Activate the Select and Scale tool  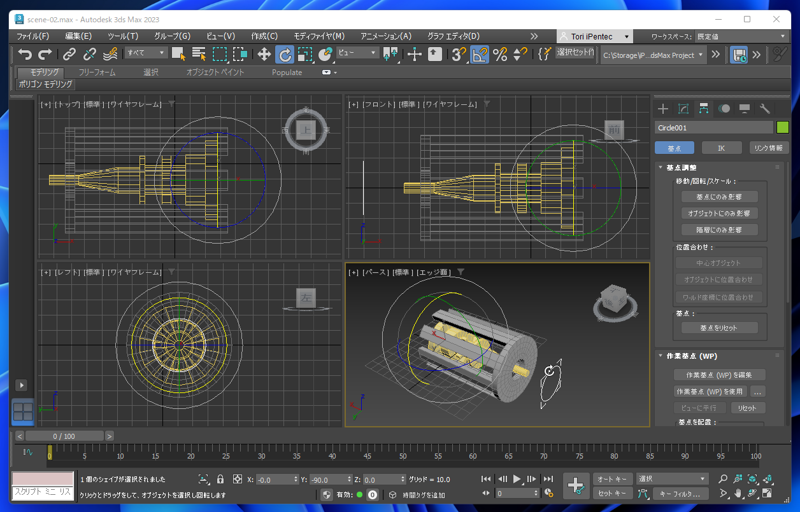point(305,54)
